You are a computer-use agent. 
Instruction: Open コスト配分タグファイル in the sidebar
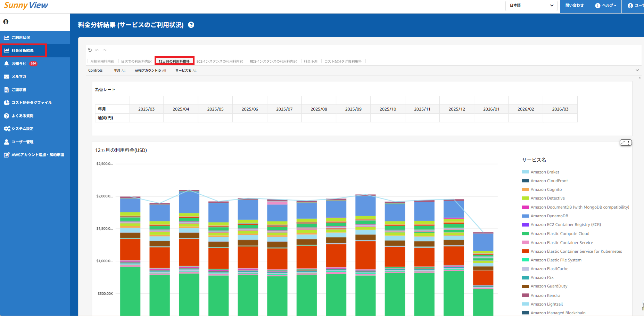point(31,103)
